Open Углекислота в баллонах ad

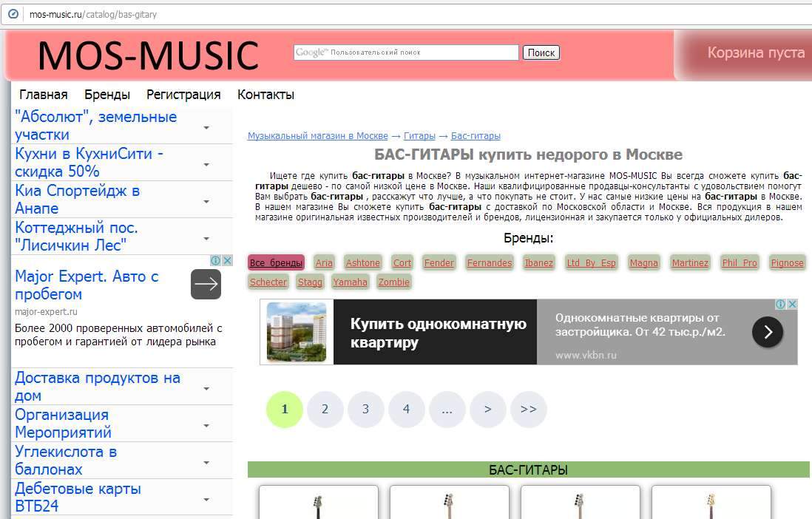pos(66,461)
